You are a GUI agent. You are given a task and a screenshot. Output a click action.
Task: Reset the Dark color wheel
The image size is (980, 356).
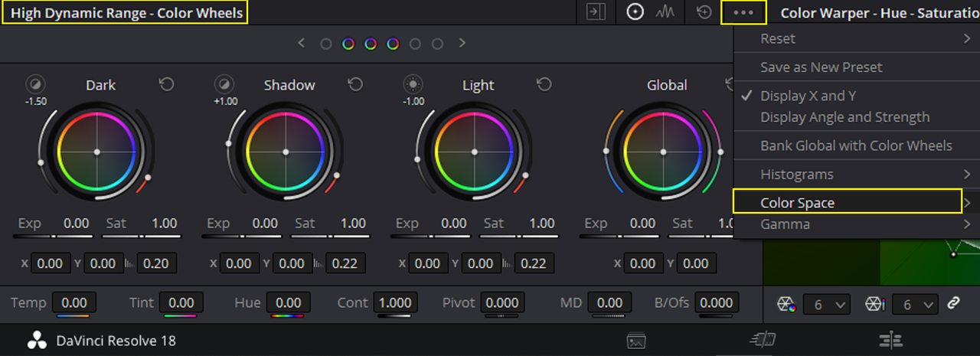click(x=166, y=84)
